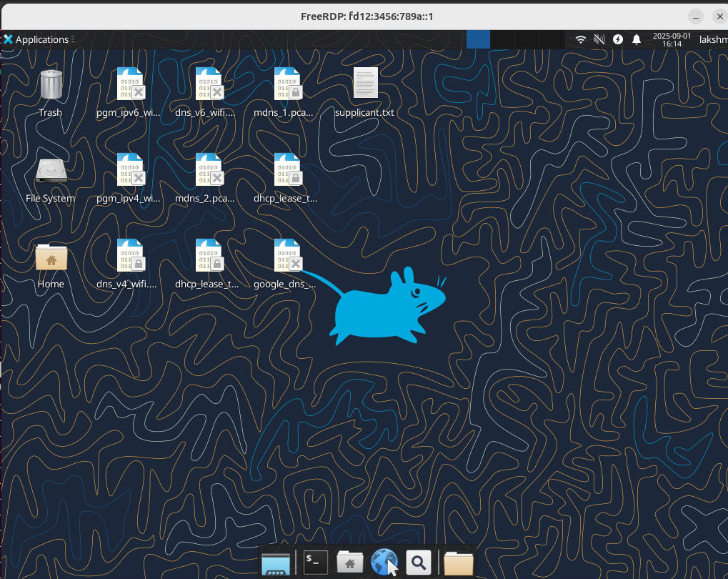
Task: Open the Directory Menu folder in dock
Action: pos(458,563)
